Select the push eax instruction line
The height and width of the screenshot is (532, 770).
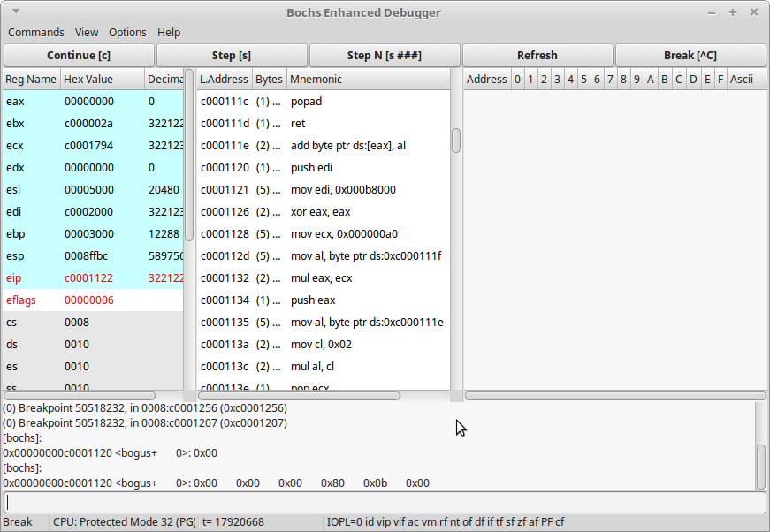tap(324, 300)
